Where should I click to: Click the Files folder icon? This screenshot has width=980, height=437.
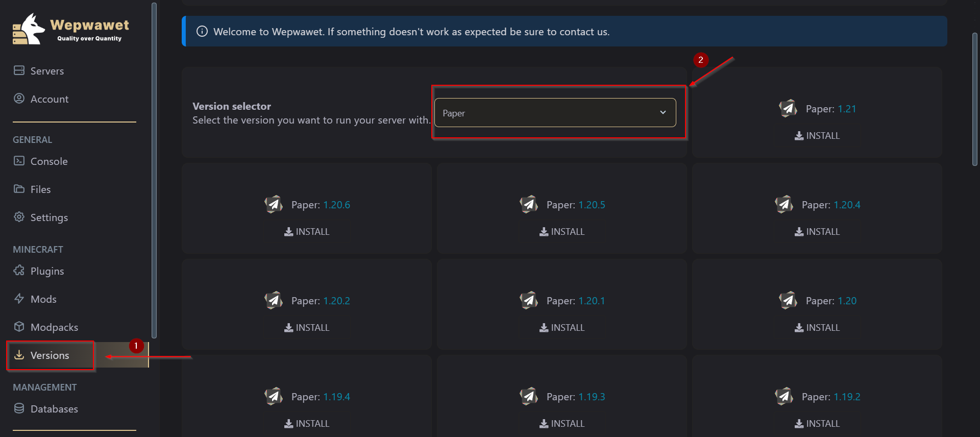[x=19, y=189]
